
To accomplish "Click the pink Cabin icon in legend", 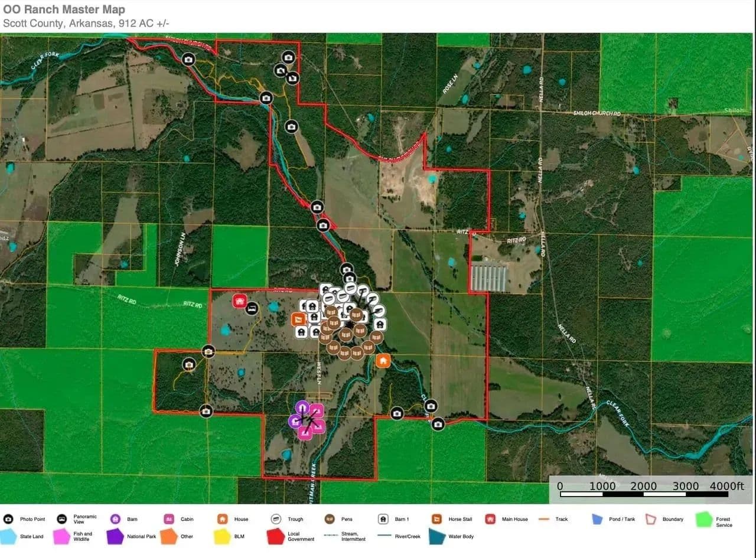I will pyautogui.click(x=169, y=519).
